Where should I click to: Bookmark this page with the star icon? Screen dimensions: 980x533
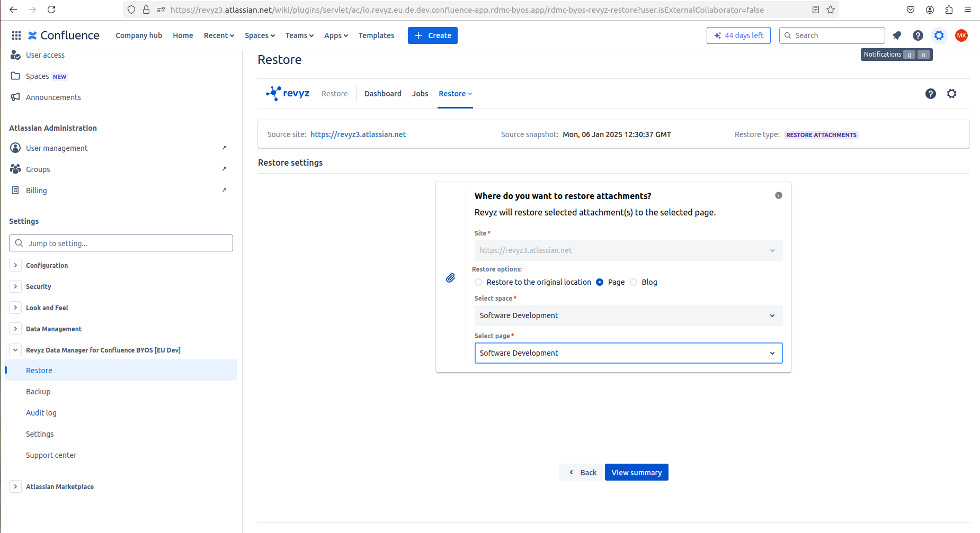[x=831, y=10]
